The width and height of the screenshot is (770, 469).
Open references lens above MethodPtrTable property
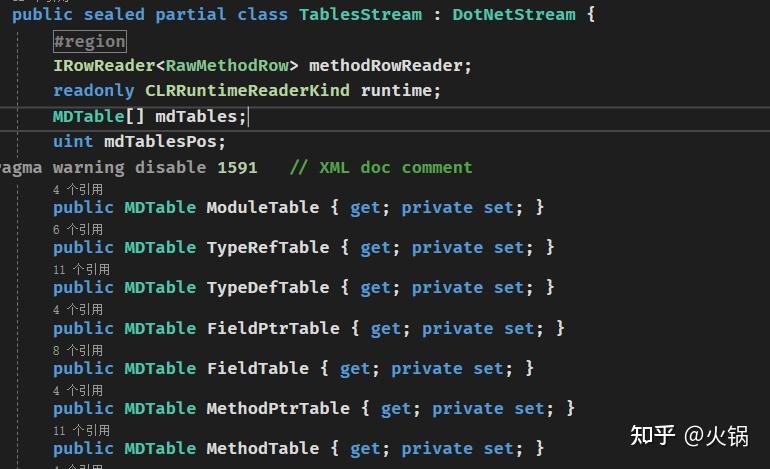click(x=77, y=390)
